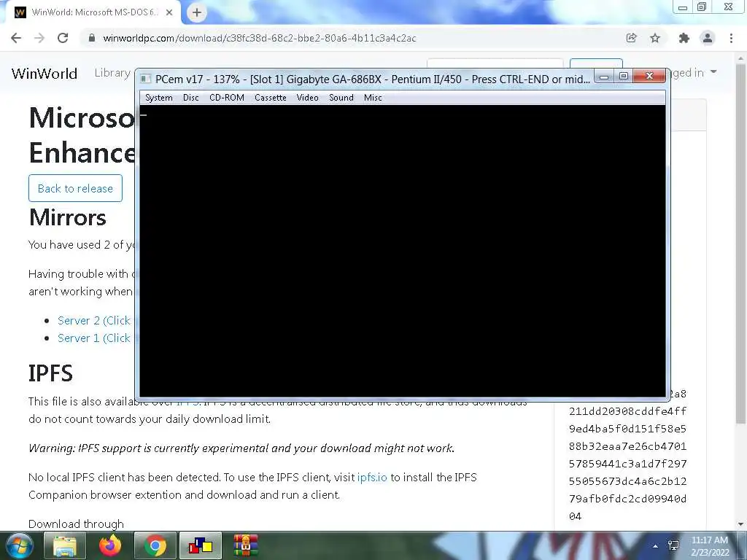Open the Sound menu in PCem

341,98
